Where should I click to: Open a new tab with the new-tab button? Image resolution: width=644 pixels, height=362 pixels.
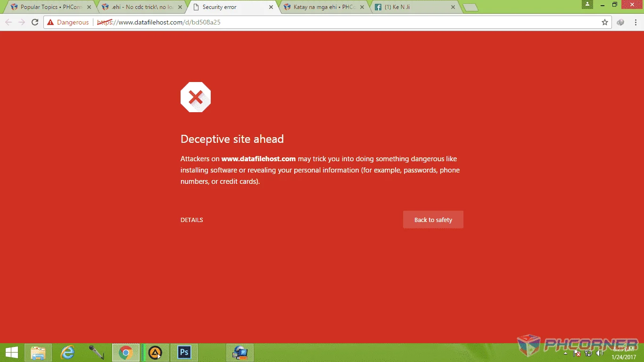470,8
